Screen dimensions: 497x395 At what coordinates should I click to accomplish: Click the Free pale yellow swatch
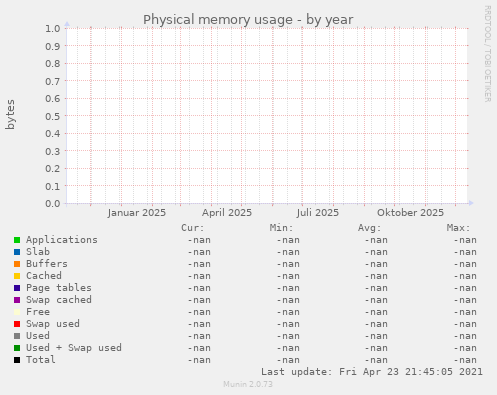point(17,312)
